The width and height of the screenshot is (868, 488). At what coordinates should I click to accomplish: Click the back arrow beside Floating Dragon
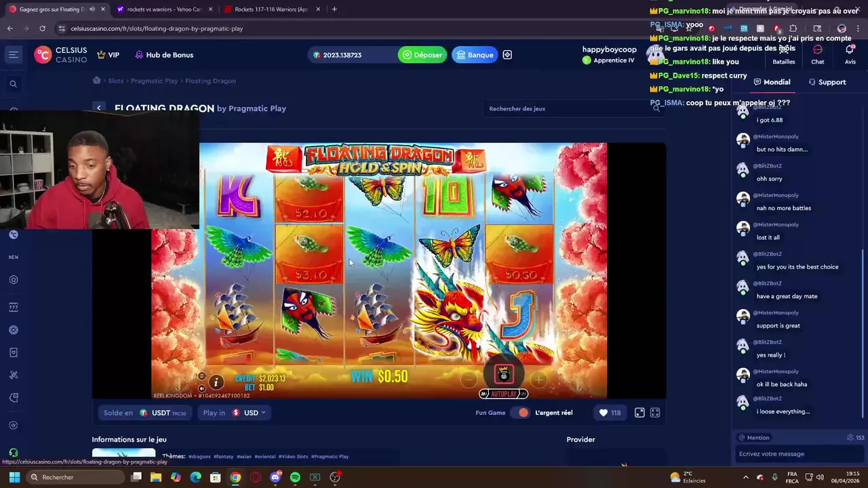point(99,108)
